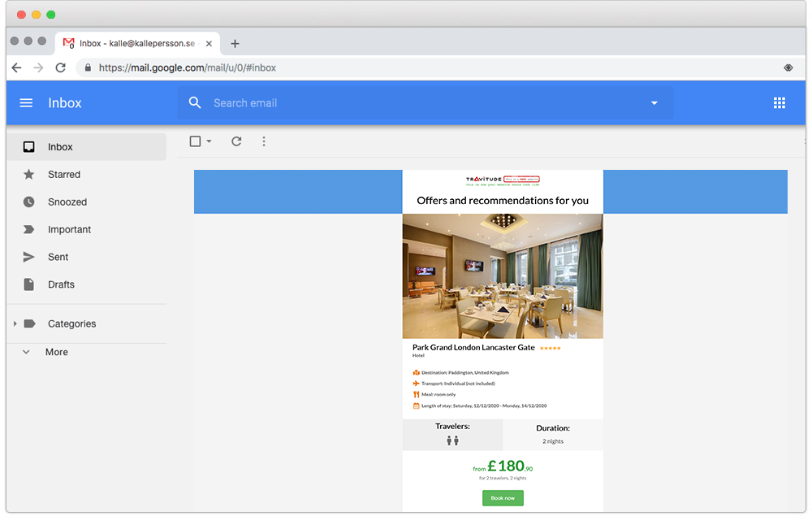Screen dimensions: 812x525
Task: Open the select checkbox dropdown arrow
Action: tap(209, 141)
